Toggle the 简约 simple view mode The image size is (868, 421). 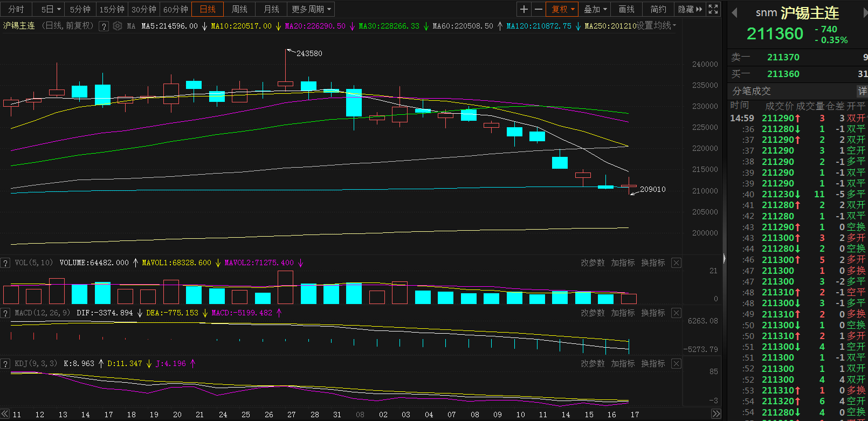[658, 9]
